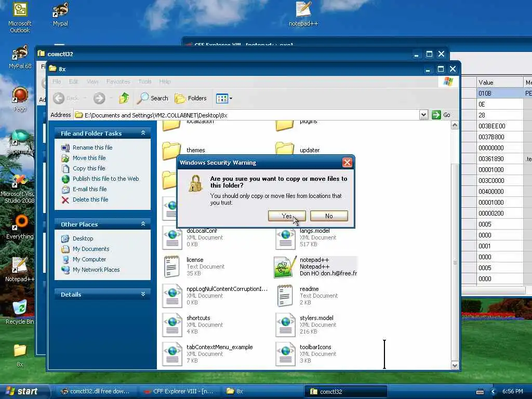Click Delete this file link

tap(90, 199)
